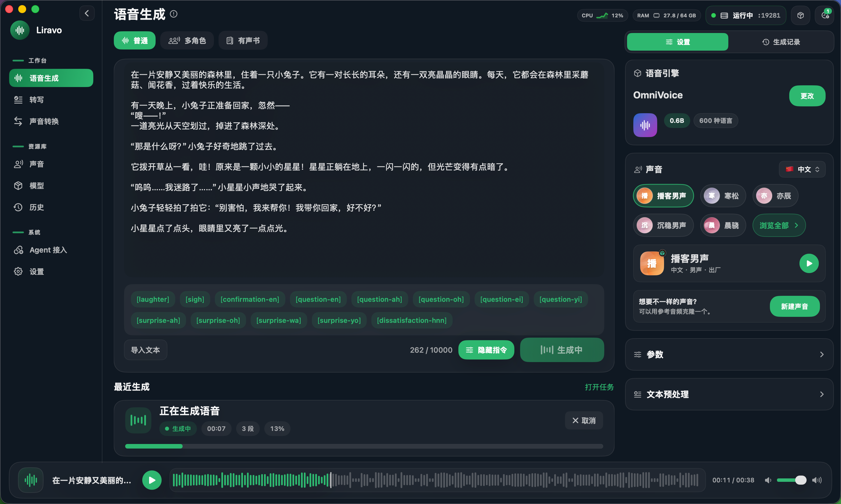Click the 运行中 :19281 server status
Screen dimensions: 841x504
[x=746, y=15]
